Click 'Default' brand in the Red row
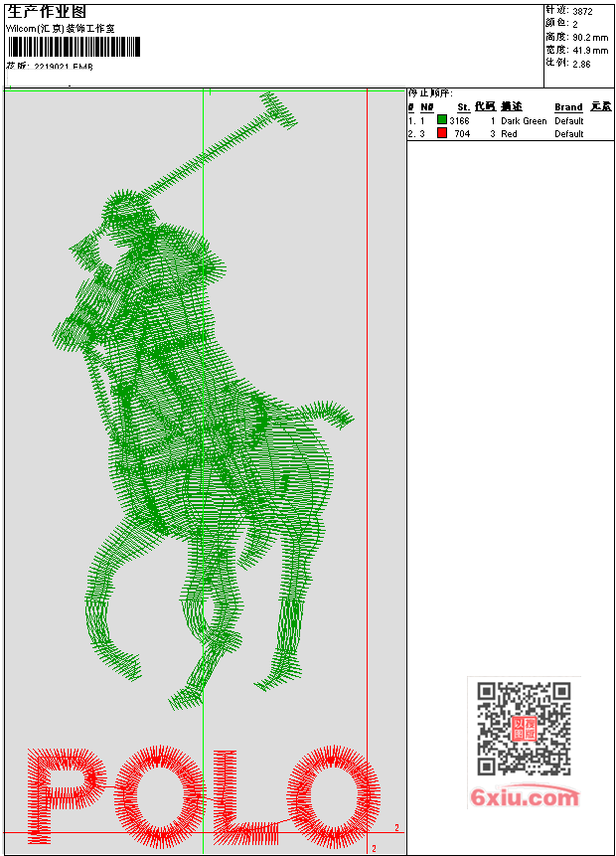The width and height of the screenshot is (616, 856). tap(569, 134)
